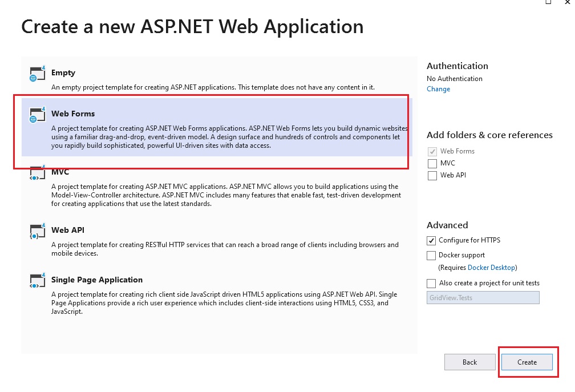Viewport: 575px width, 392px height.
Task: Click the MVC template description paragraph
Action: click(x=226, y=195)
